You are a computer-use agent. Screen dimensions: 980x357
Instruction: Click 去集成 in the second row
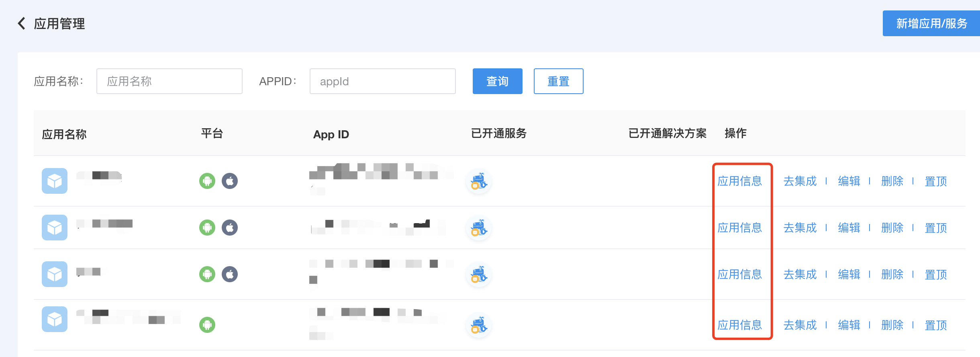[800, 228]
